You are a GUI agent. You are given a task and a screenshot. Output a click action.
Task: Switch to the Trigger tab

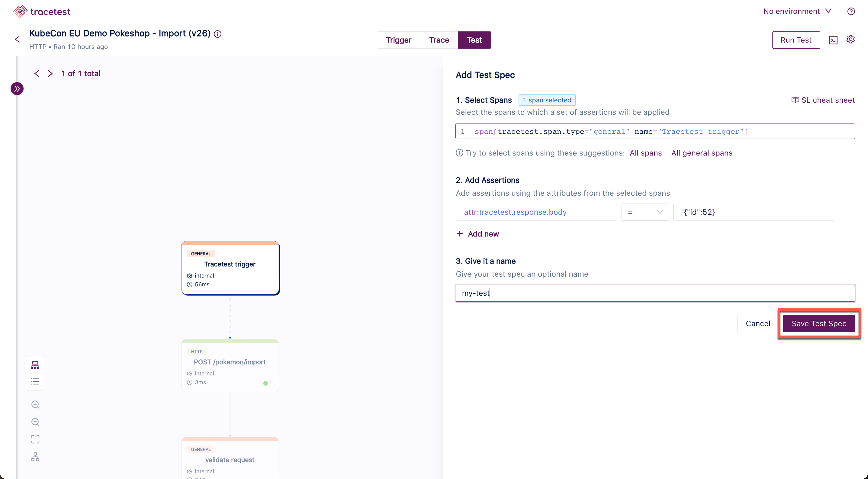tap(398, 40)
